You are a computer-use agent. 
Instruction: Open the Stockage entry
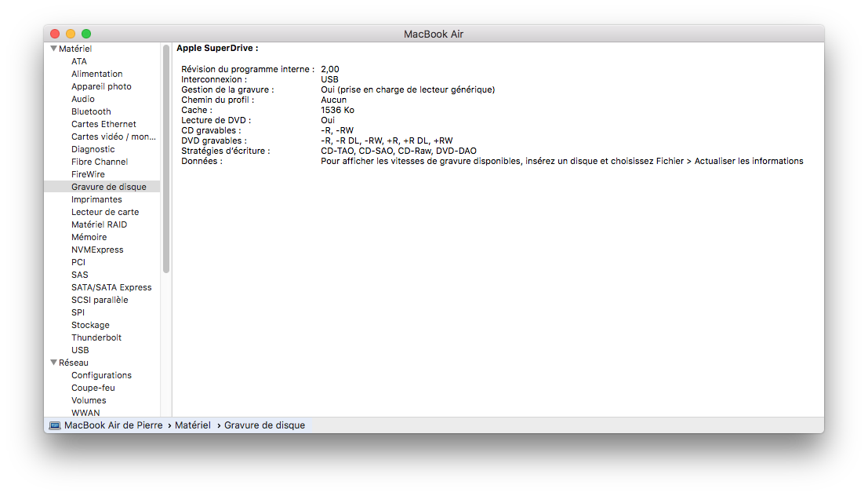click(x=90, y=326)
